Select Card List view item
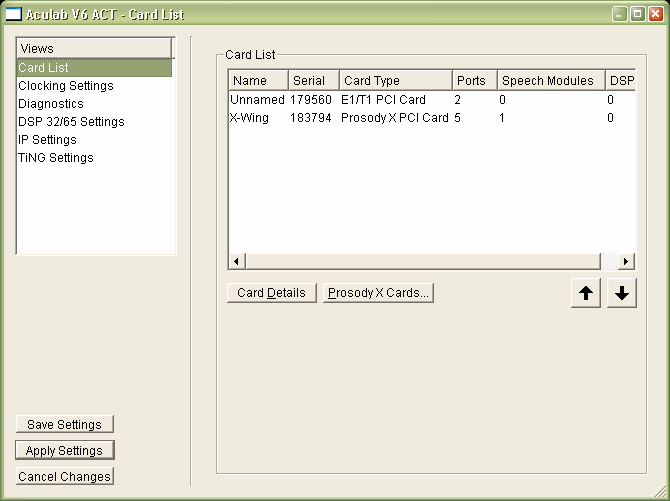The width and height of the screenshot is (670, 501). (44, 68)
